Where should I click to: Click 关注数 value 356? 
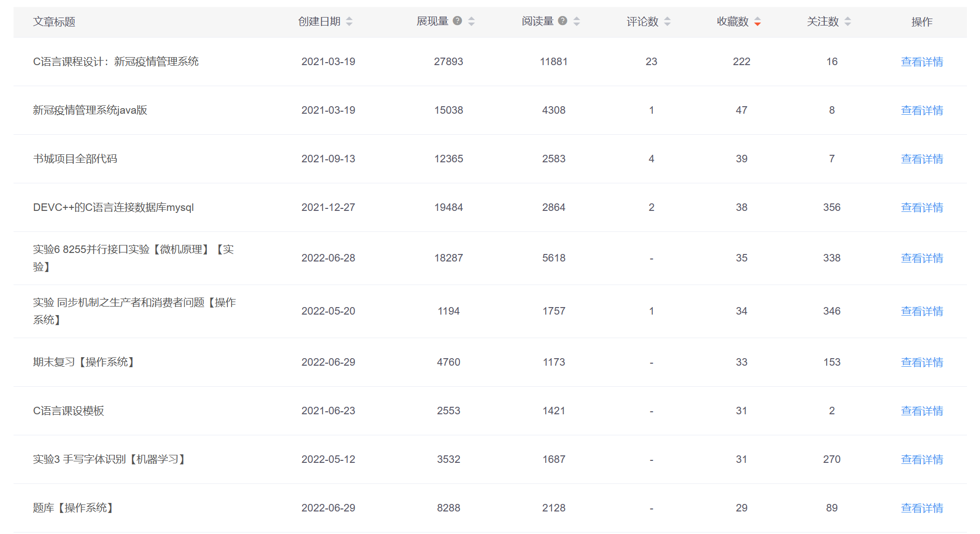click(x=832, y=207)
